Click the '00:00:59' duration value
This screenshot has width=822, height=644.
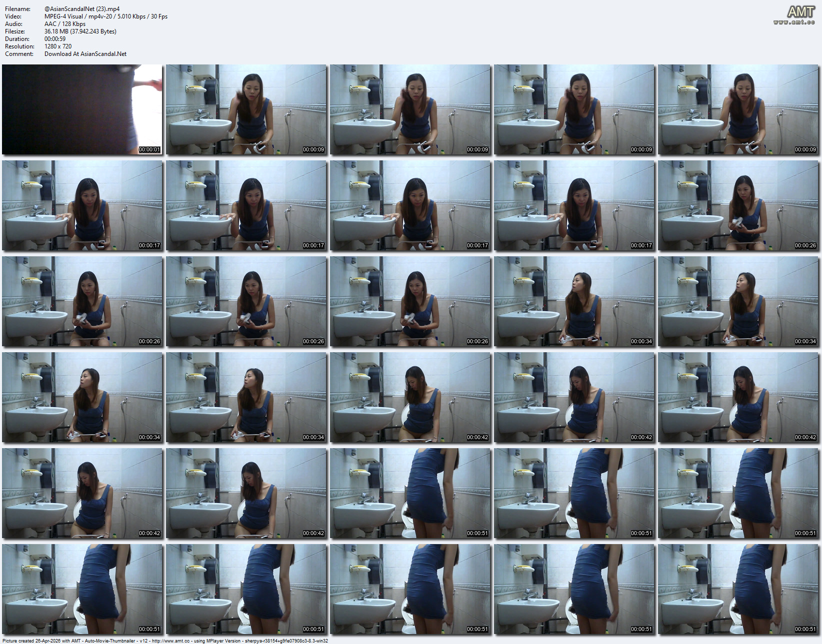point(55,39)
